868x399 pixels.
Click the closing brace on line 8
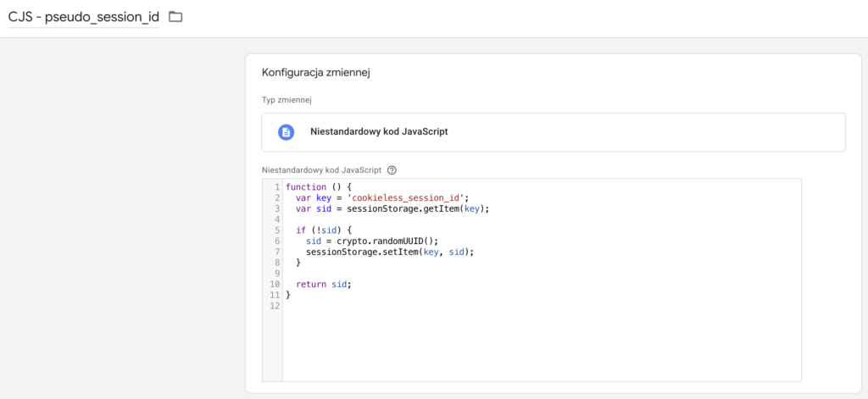point(298,263)
